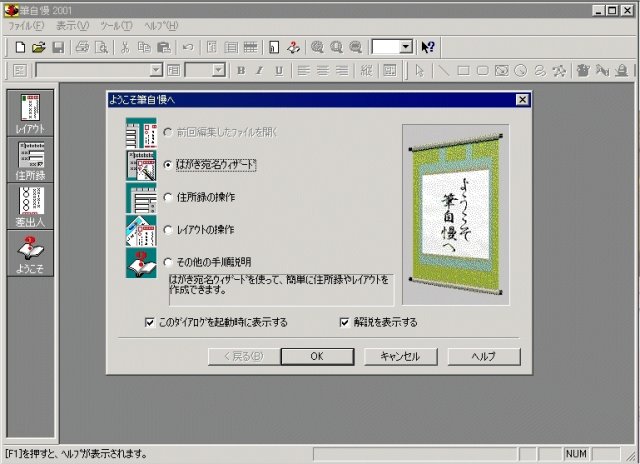Open Print Preview from the toolbar
640x464 pixels.
pyautogui.click(x=101, y=47)
